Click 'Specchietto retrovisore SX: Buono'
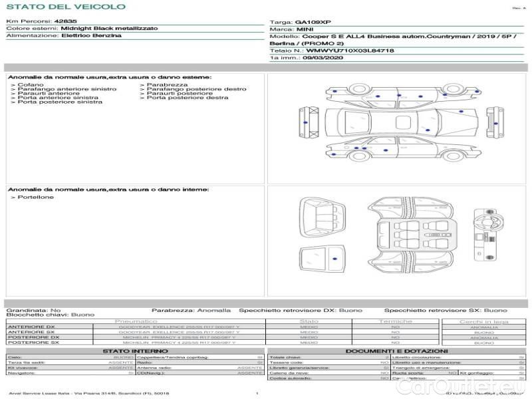The width and height of the screenshot is (532, 399). pos(446,311)
